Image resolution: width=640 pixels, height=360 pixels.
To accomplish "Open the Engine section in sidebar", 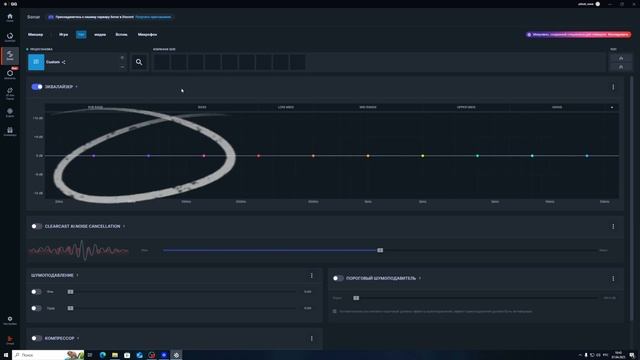I will point(10,37).
